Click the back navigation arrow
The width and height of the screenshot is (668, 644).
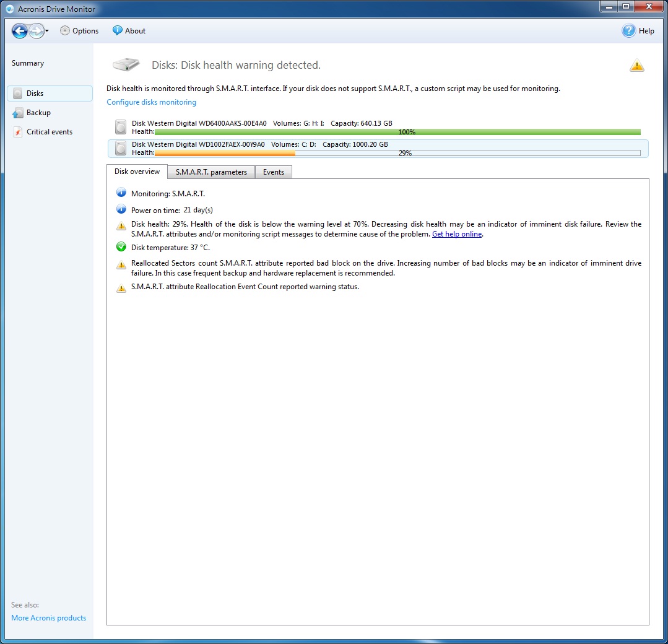click(20, 31)
